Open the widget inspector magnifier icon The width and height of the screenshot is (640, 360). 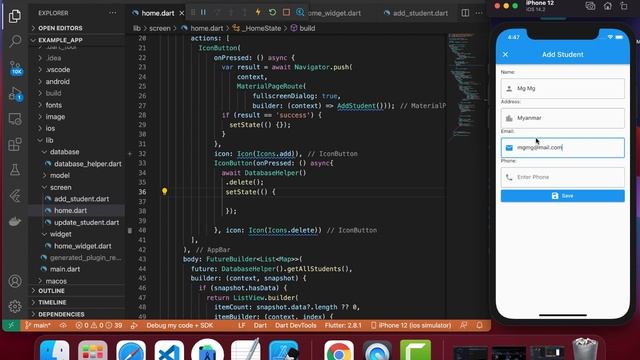300,13
